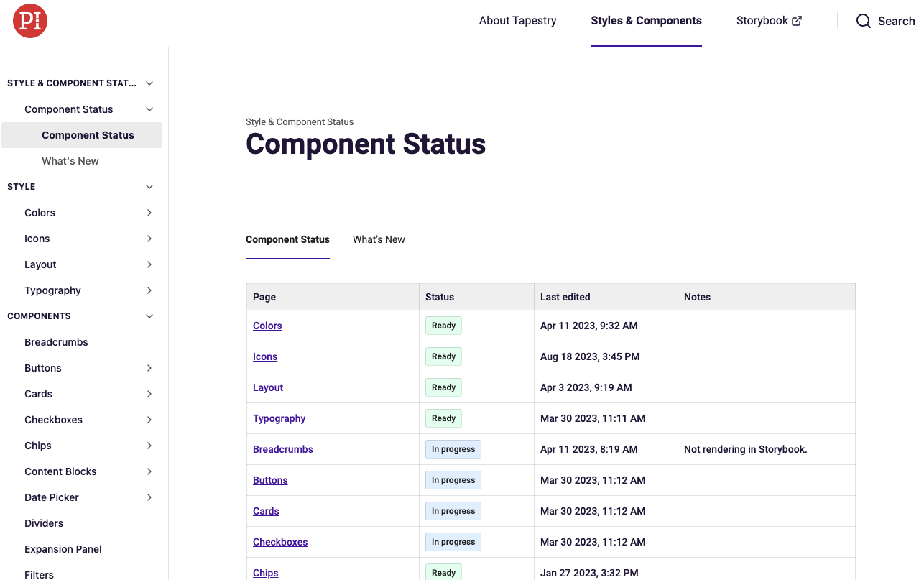
Task: Expand the Buttons sidebar chevron
Action: click(149, 368)
